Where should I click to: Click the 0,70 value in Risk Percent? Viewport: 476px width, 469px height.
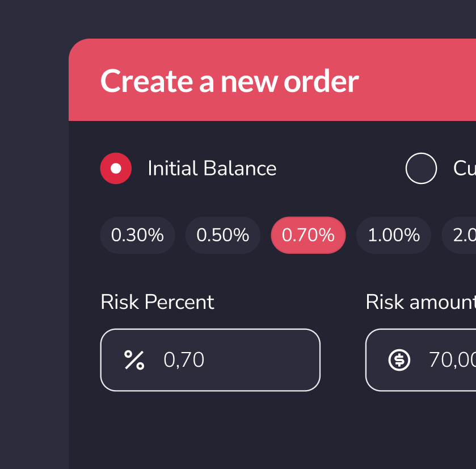coord(184,360)
